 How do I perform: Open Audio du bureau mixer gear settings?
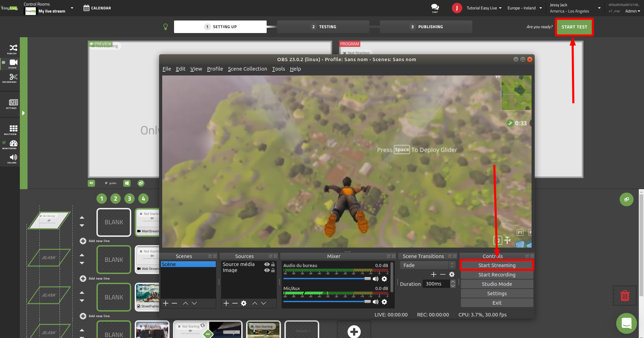point(384,279)
